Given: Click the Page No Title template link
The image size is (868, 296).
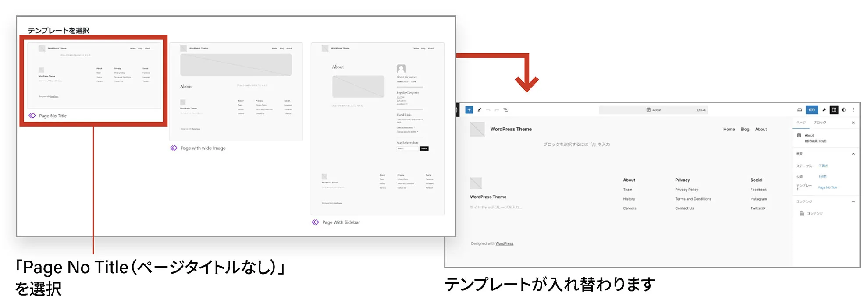Looking at the screenshot, I should [x=828, y=187].
